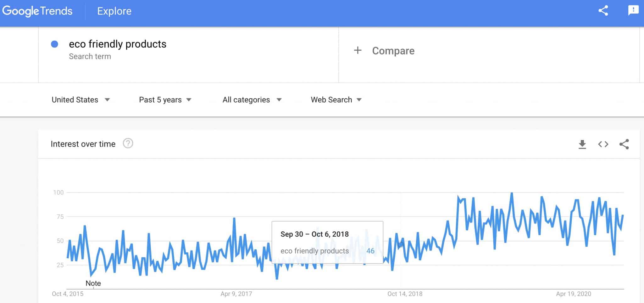The image size is (644, 303).
Task: Click the Google Trends logo
Action: 37,11
